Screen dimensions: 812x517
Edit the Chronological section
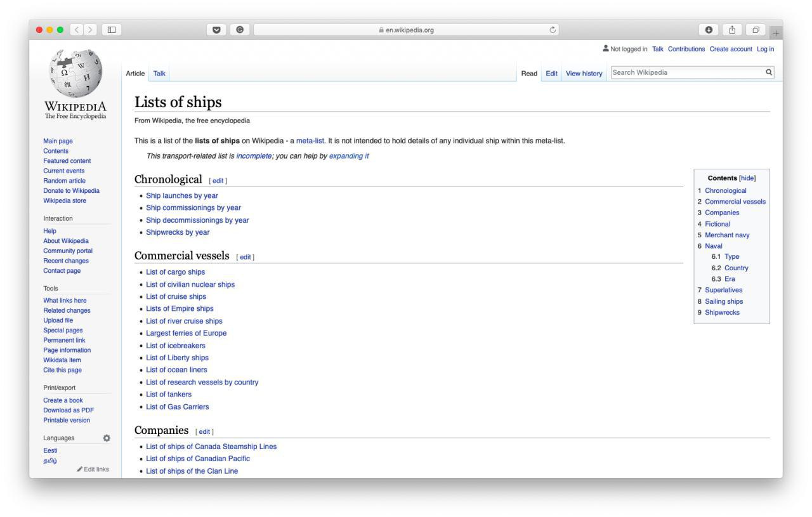click(217, 181)
